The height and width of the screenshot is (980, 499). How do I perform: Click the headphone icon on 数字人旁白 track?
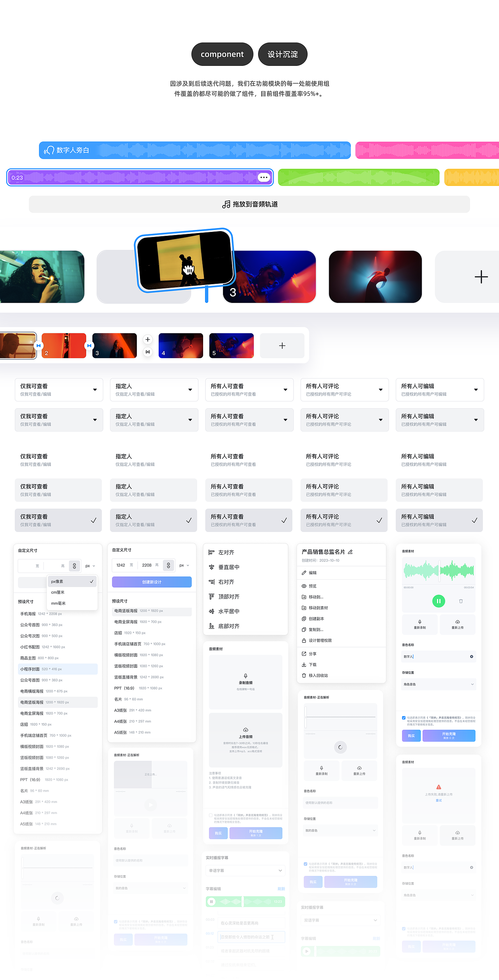49,150
